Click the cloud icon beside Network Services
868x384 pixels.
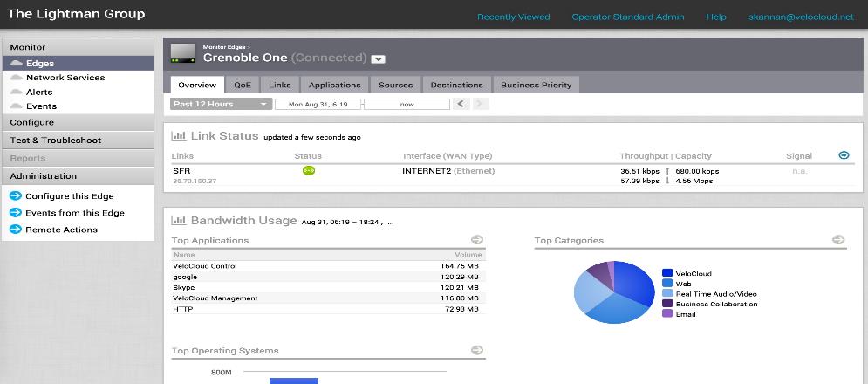pyautogui.click(x=16, y=78)
